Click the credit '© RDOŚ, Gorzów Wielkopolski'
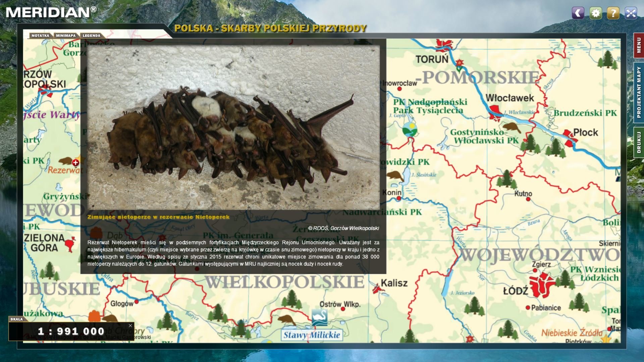 343,228
